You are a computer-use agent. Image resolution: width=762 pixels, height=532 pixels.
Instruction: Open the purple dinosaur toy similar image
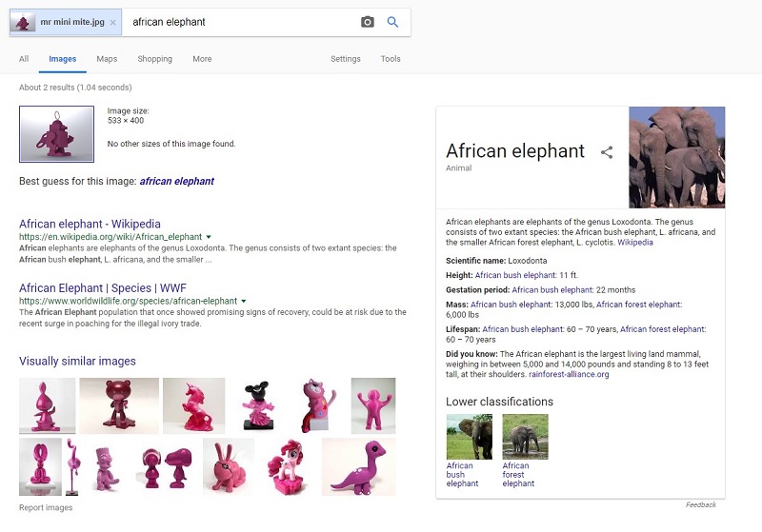point(359,466)
